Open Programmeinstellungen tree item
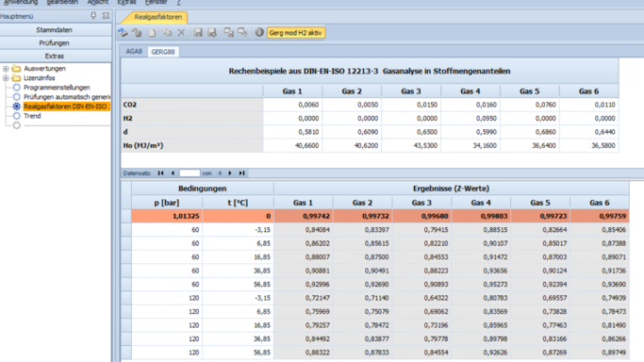The height and width of the screenshot is (362, 644). (x=57, y=88)
